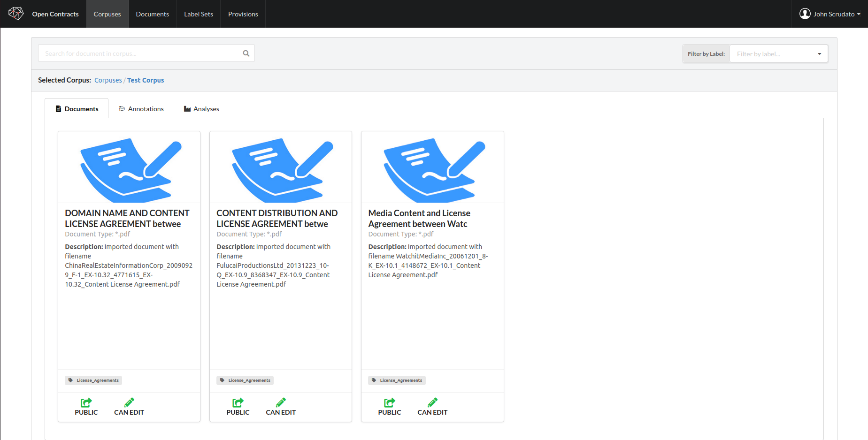Open Provisions in the top navigation
Viewport: 868px width, 440px height.
[243, 14]
